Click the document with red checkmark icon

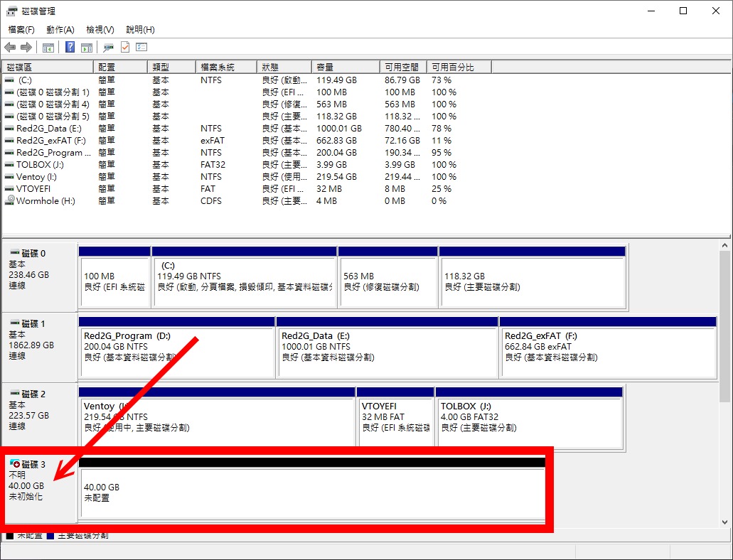click(125, 48)
